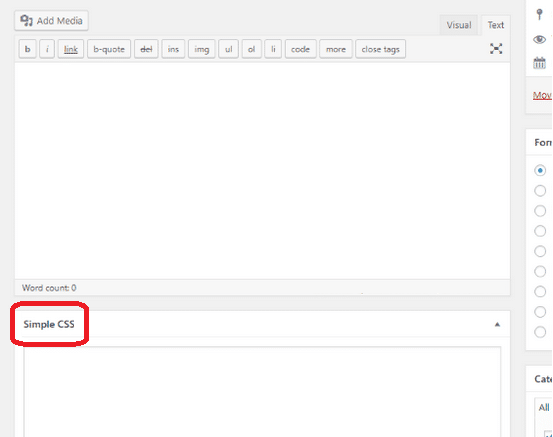Screen dimensions: 553x437
Task: Open the All categories tab
Action: coord(543,407)
